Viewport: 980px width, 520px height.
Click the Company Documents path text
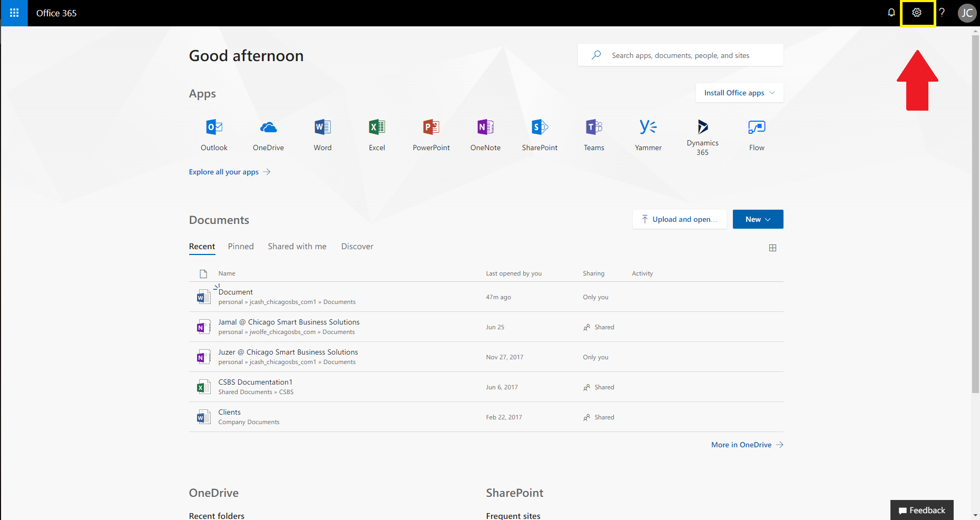249,422
